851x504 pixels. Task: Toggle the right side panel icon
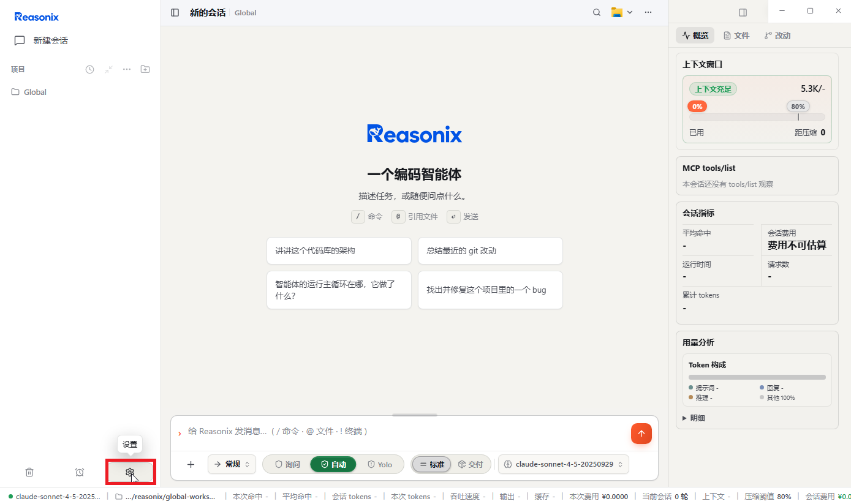click(743, 12)
